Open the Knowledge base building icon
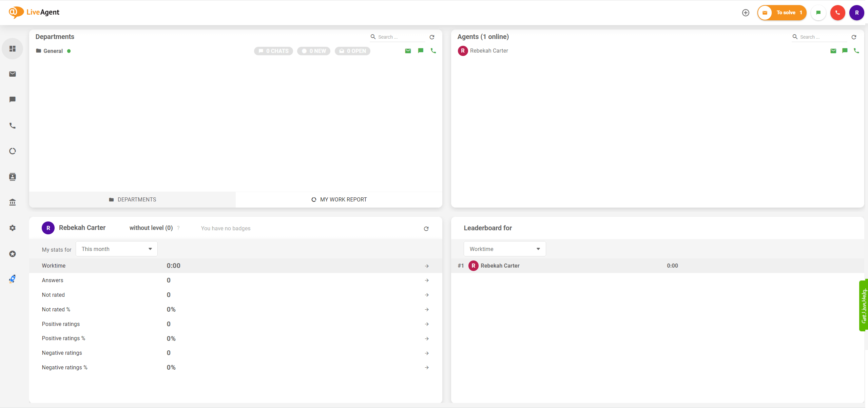The height and width of the screenshot is (408, 868). [x=13, y=202]
